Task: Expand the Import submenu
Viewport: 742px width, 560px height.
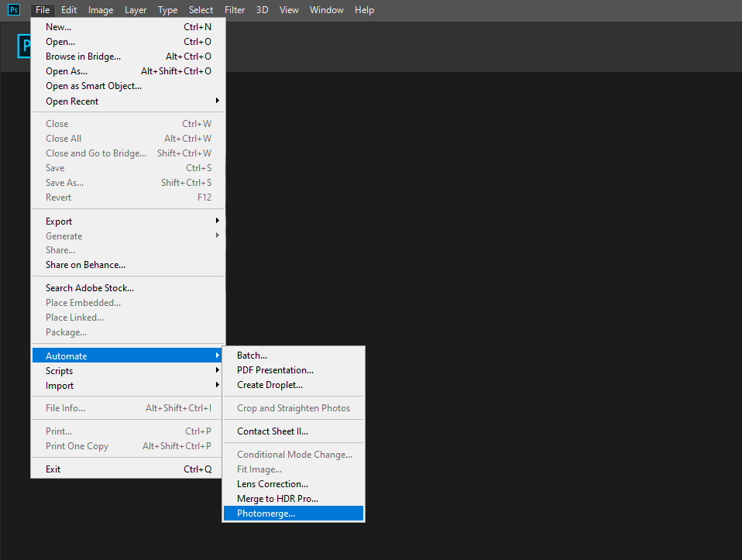Action: (x=60, y=386)
